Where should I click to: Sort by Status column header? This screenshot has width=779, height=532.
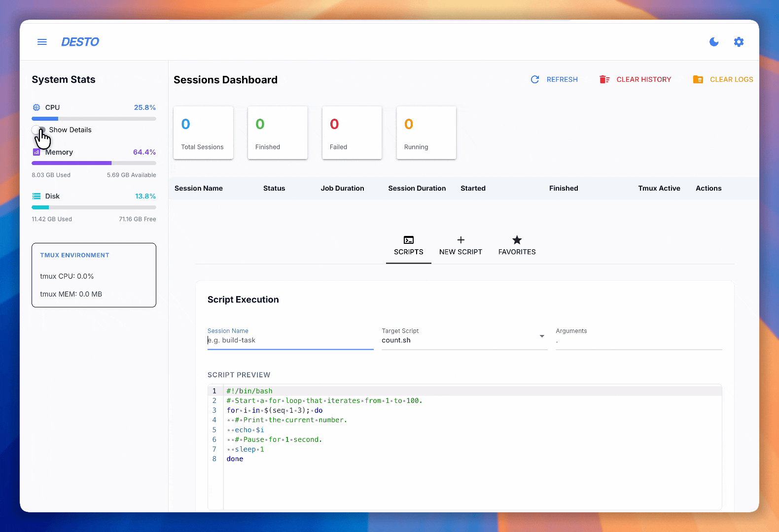click(274, 188)
